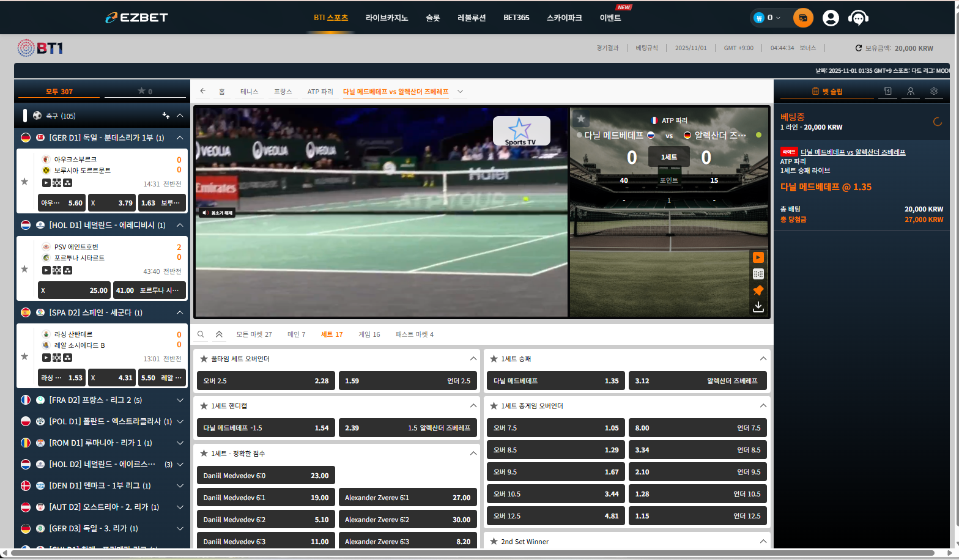Open the match link in bet slip
959x560 pixels.
pos(853,152)
